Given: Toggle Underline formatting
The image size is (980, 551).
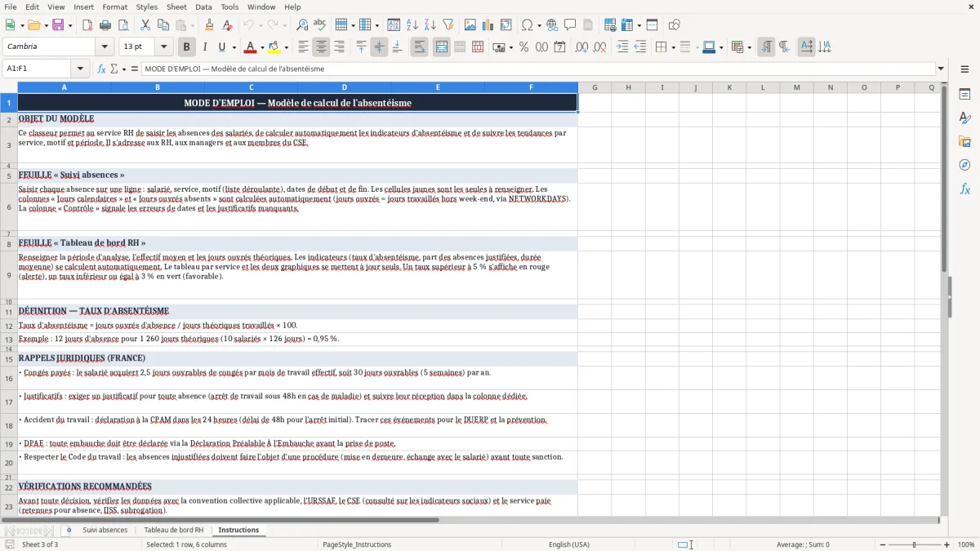Looking at the screenshot, I should (x=221, y=47).
